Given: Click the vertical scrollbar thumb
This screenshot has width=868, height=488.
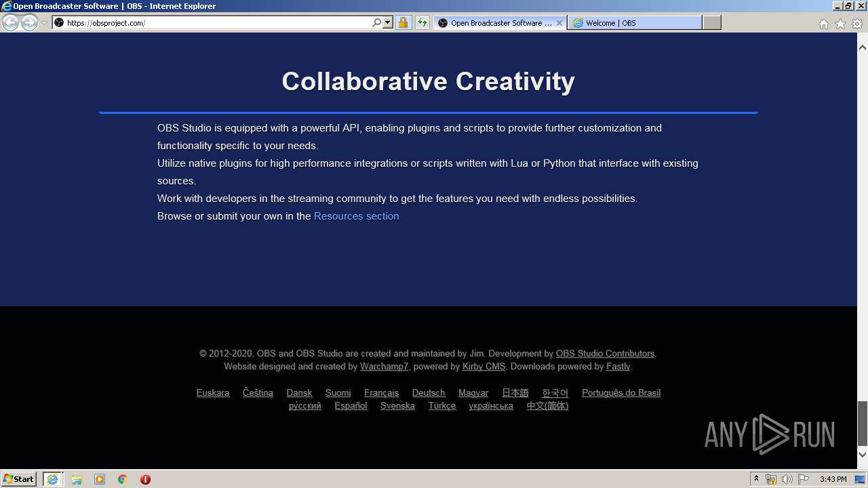Looking at the screenshot, I should click(863, 422).
